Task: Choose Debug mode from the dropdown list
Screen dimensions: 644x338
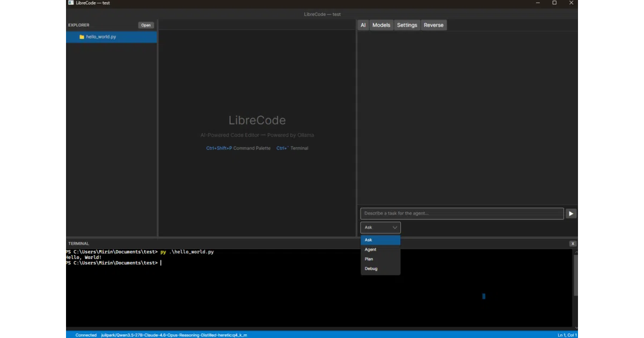Action: pos(380,269)
